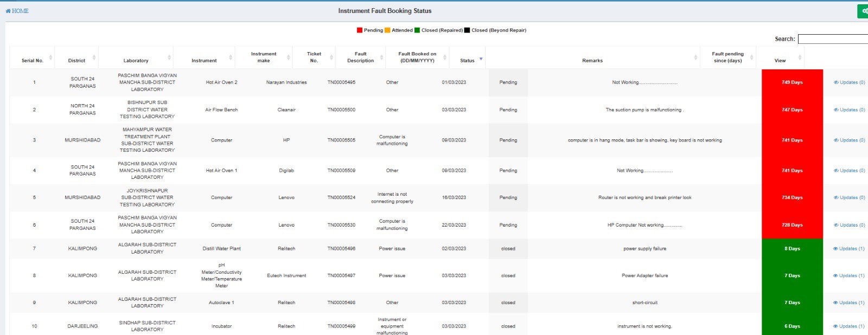Click remark 'Router is not working and break printer lock'

(x=644, y=197)
